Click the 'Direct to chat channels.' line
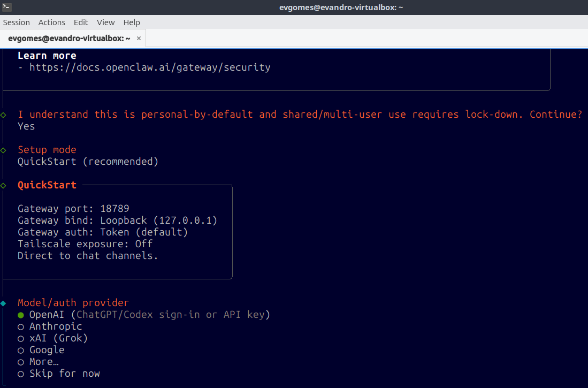Image resolution: width=588 pixels, height=388 pixels. [88, 256]
